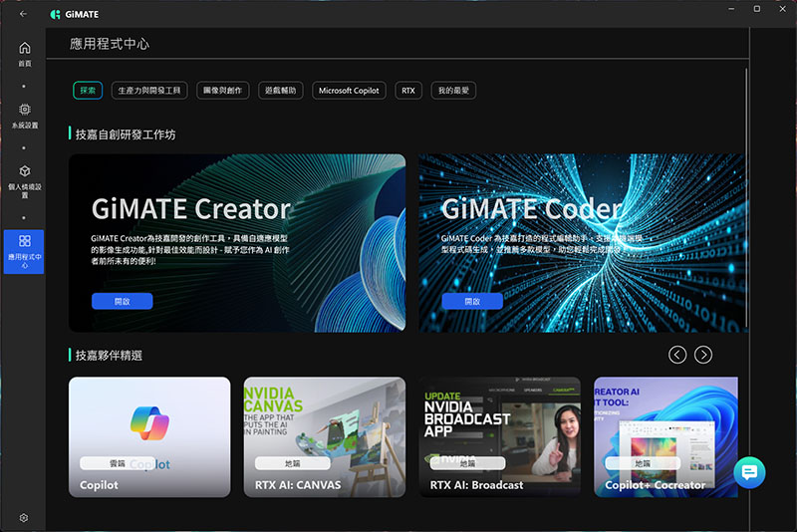Select 應用程式中心 sidebar icon
The image size is (797, 532).
pyautogui.click(x=24, y=241)
